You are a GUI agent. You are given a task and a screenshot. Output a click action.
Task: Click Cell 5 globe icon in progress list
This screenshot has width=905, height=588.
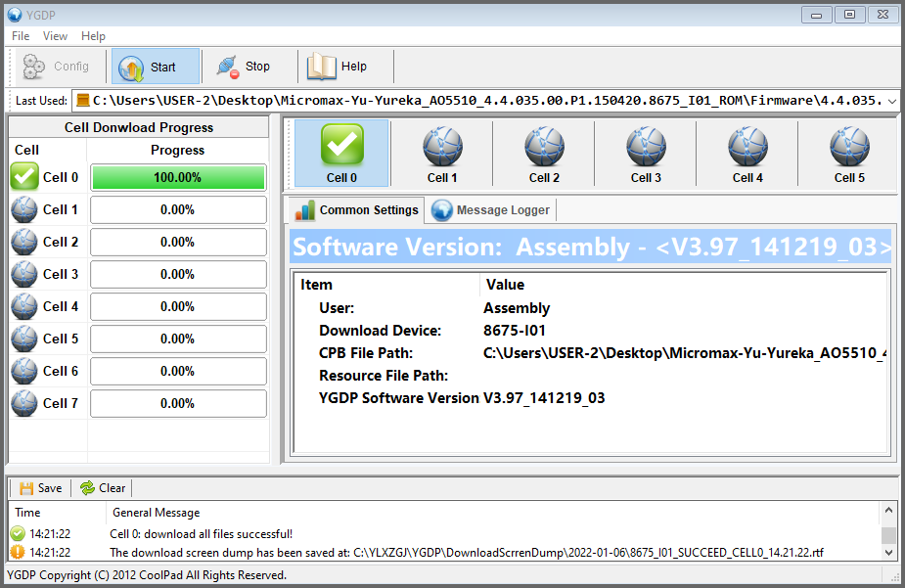click(x=24, y=339)
